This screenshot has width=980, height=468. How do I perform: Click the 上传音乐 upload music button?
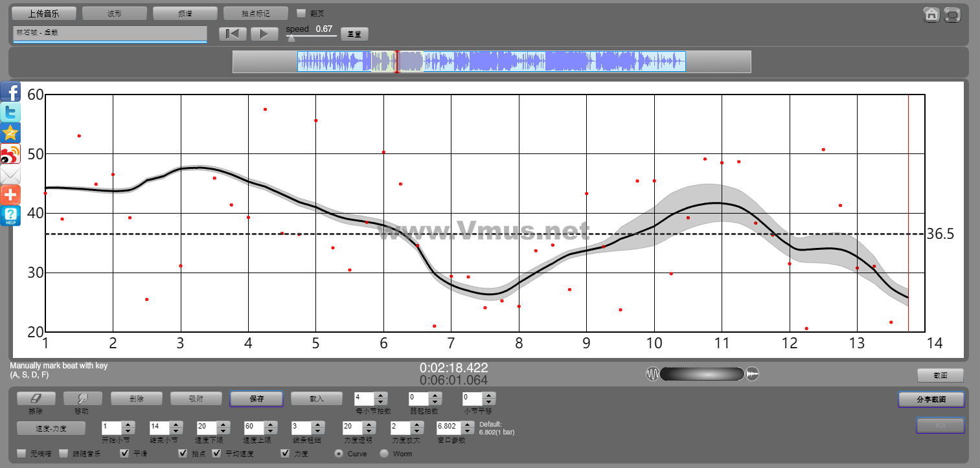[44, 13]
